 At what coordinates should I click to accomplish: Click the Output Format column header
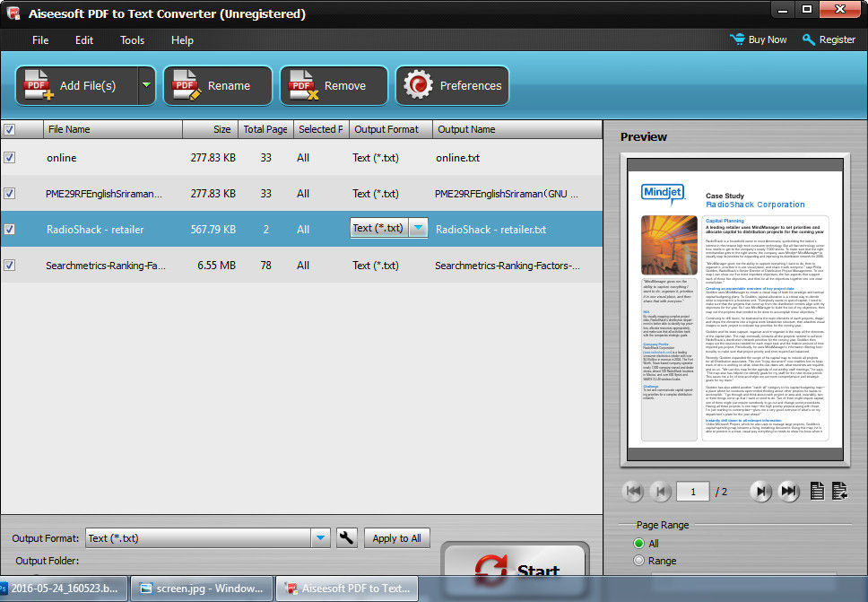pyautogui.click(x=391, y=129)
